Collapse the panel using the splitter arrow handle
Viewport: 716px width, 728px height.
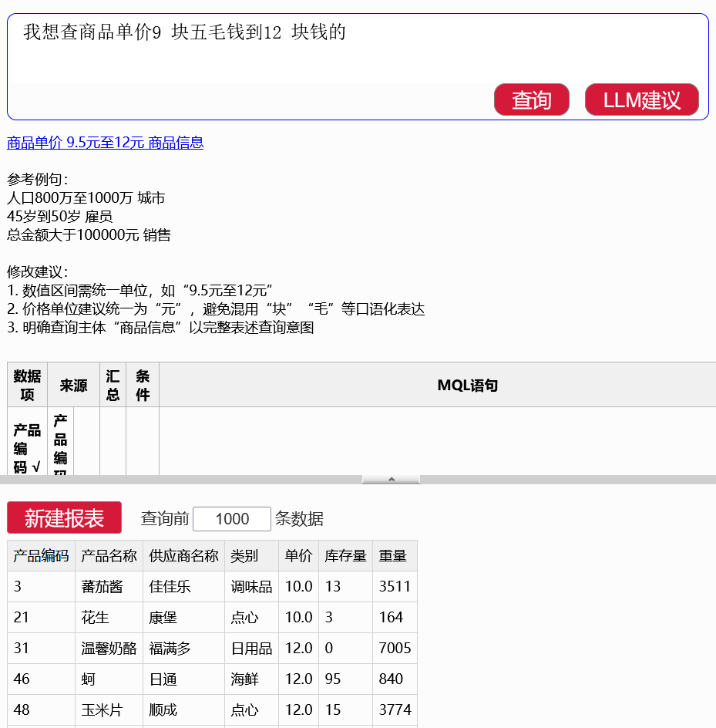(391, 480)
